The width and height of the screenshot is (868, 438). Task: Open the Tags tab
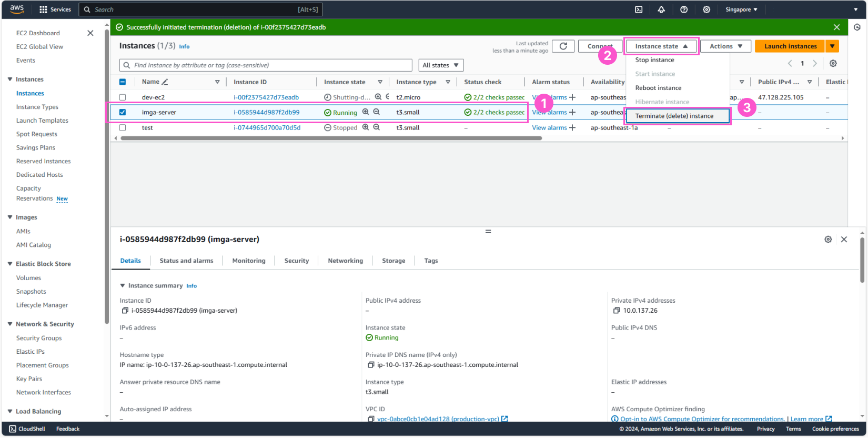click(x=431, y=261)
